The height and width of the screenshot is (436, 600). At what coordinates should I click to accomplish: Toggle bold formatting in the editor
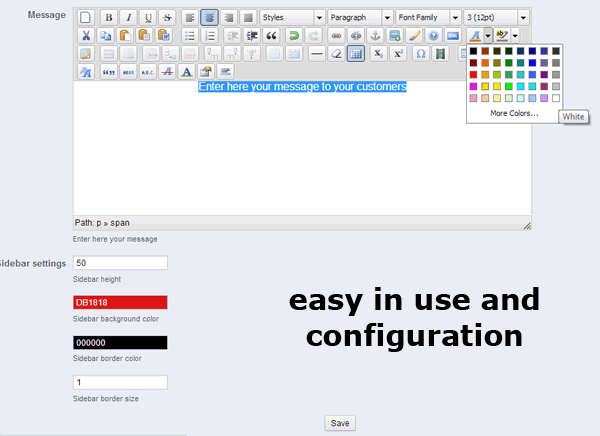click(108, 18)
